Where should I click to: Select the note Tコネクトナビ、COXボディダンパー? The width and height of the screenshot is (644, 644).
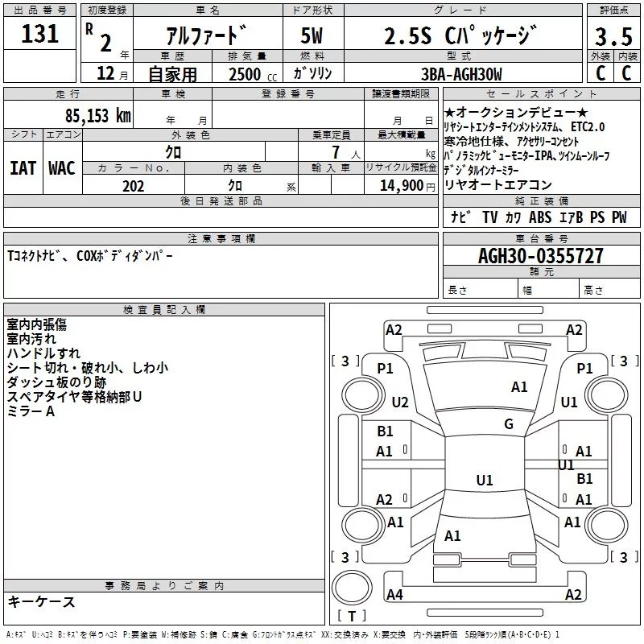click(x=89, y=256)
